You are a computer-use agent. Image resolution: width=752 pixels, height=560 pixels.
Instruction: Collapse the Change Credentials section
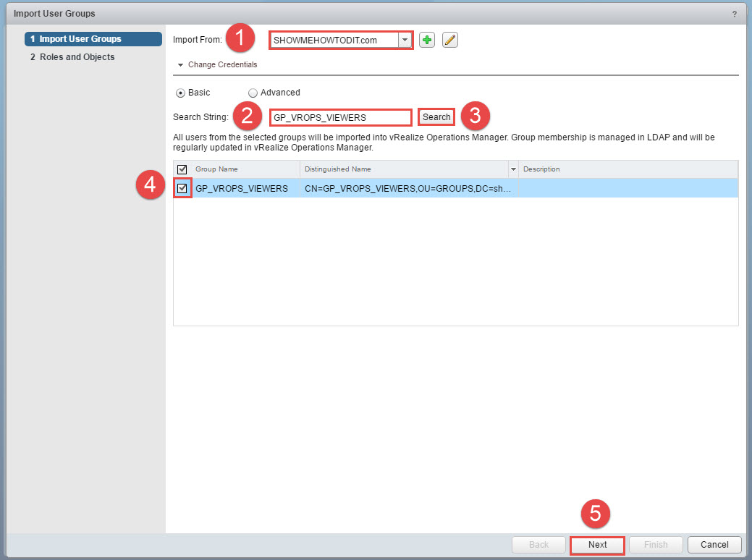[x=181, y=64]
